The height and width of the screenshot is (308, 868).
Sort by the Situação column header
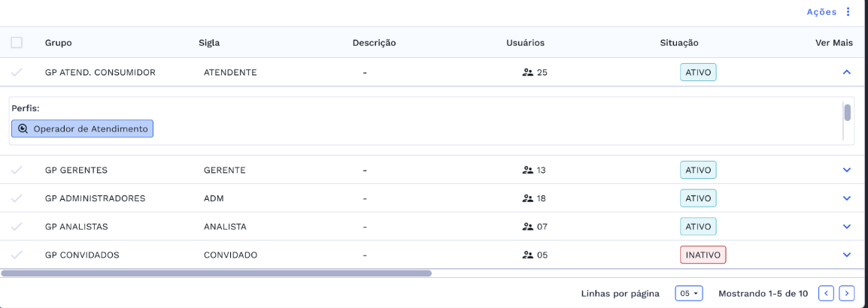pos(679,43)
